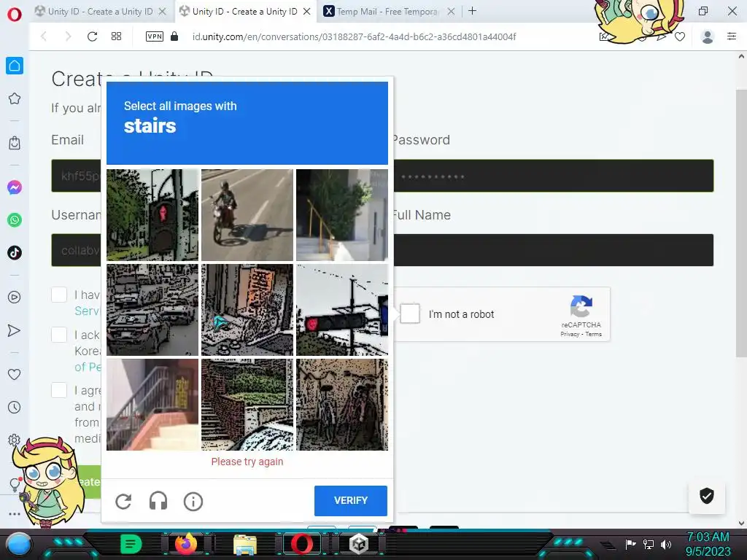Select the motorcycle rider image tile

pos(247,215)
